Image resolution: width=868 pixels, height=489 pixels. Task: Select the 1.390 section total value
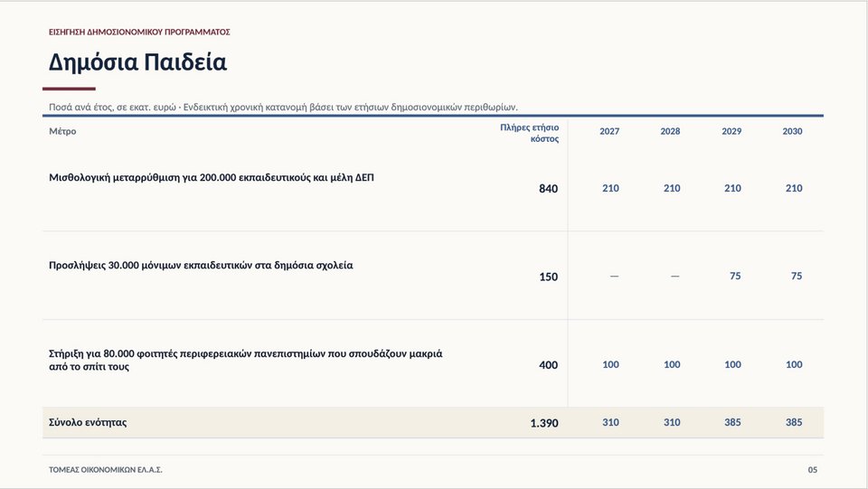544,423
